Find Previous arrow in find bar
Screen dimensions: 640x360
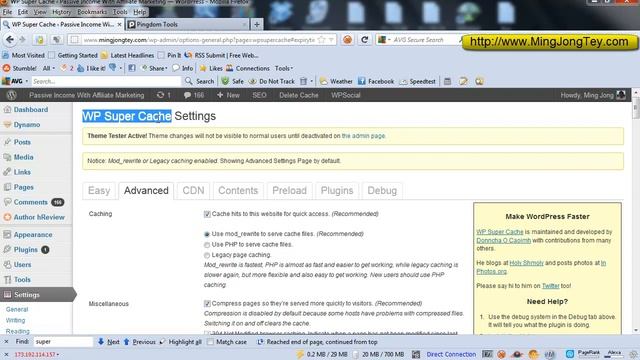(139, 342)
